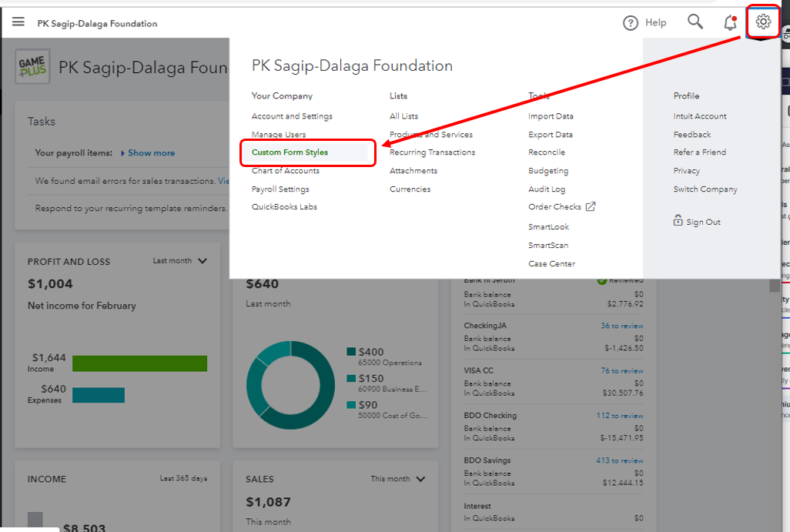Click the $90 Cost of Goods legend swatch
The height and width of the screenshot is (532, 790).
351,405
